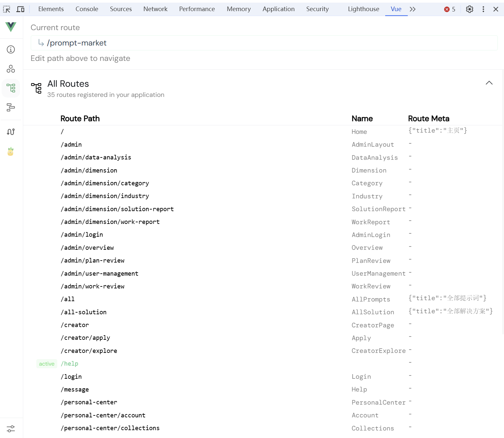Select the /admin/overview route
The width and height of the screenshot is (504, 438).
(x=87, y=248)
